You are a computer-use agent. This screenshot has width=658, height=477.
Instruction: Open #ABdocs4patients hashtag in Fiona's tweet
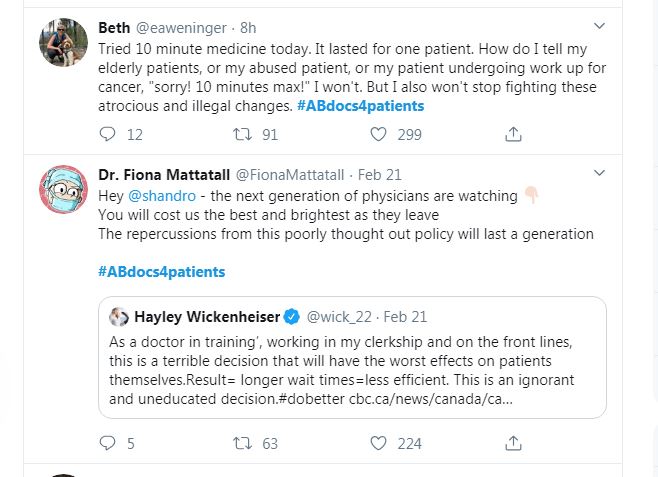click(x=161, y=271)
